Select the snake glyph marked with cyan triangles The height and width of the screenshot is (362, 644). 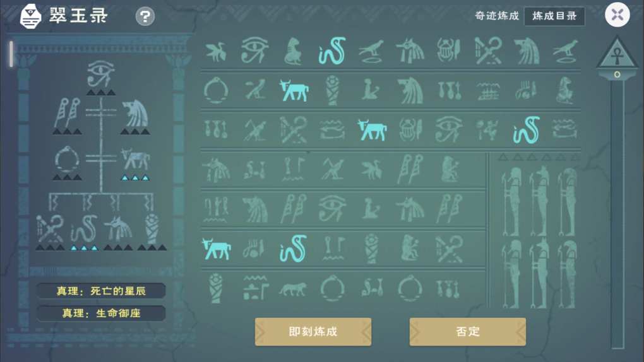coord(84,228)
